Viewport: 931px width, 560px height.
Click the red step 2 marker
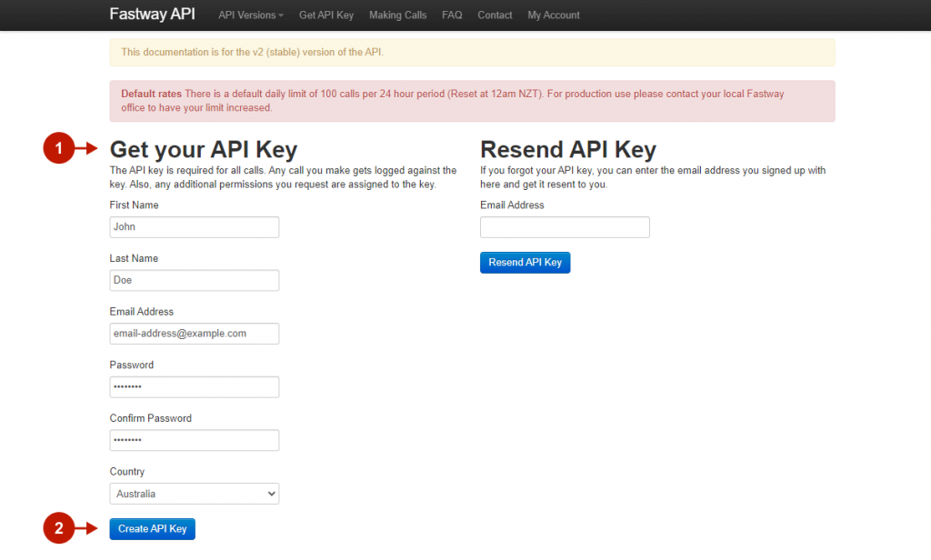59,528
